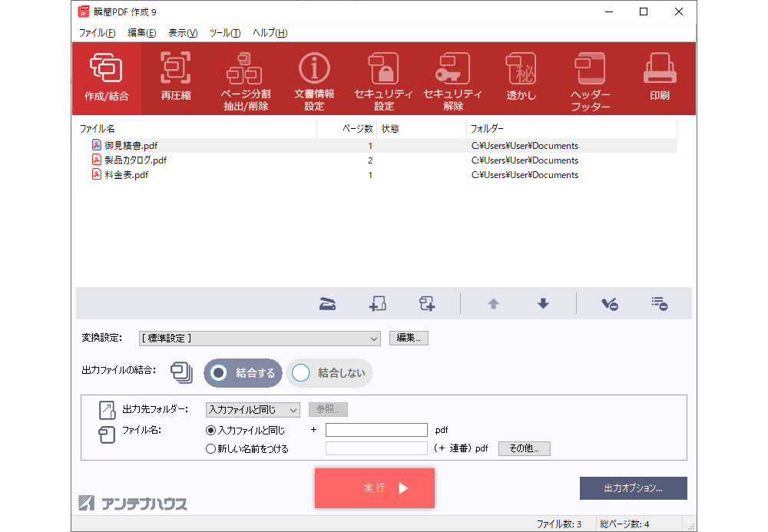
Task: Click the 参照... browse button
Action: [328, 409]
